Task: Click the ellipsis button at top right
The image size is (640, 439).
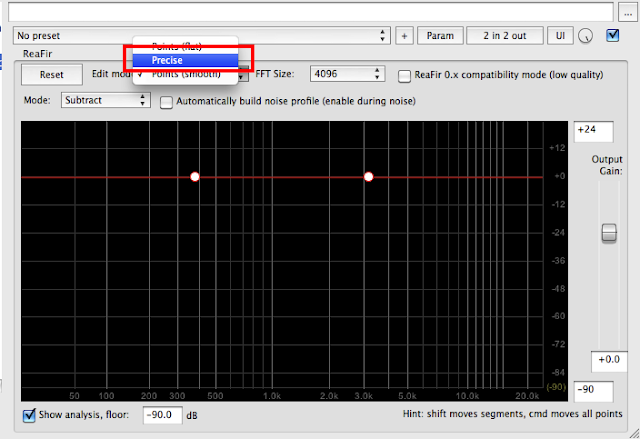Action: click(628, 13)
